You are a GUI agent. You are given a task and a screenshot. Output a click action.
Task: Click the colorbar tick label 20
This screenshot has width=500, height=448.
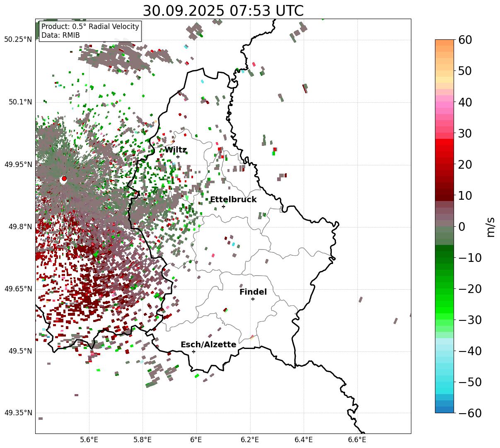click(x=465, y=164)
